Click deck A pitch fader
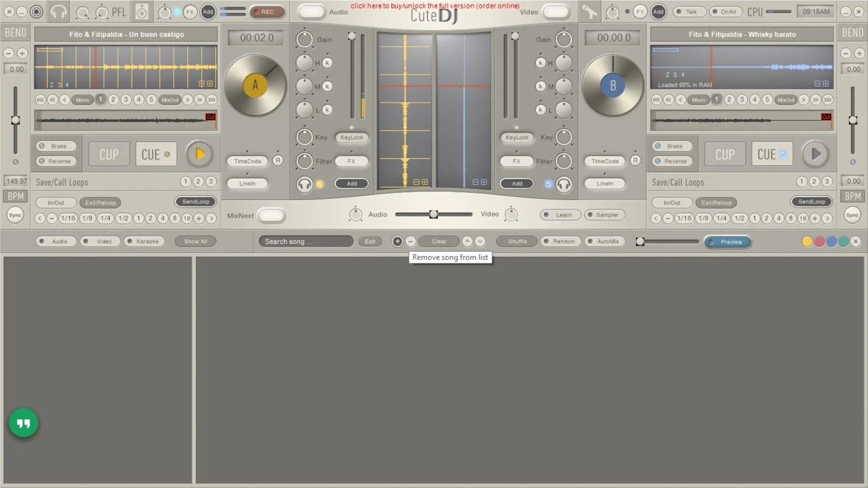Image resolution: width=868 pixels, height=488 pixels. [16, 121]
